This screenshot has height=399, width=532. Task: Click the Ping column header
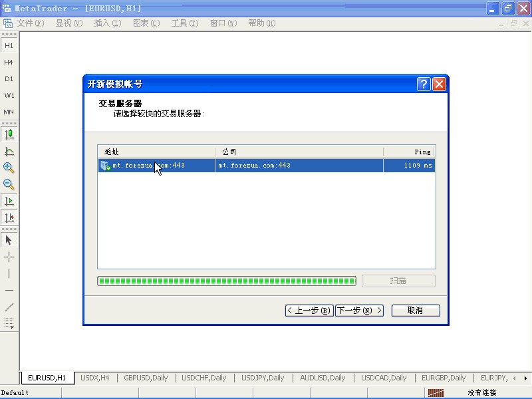click(x=409, y=152)
